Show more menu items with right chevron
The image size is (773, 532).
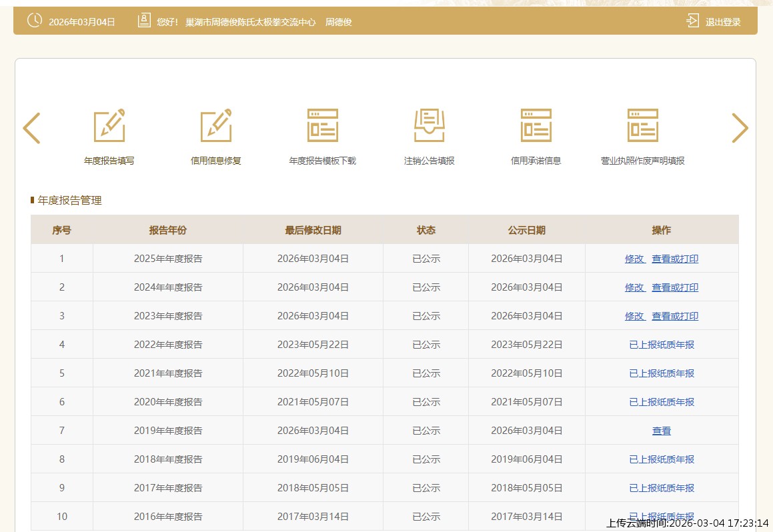pos(740,128)
